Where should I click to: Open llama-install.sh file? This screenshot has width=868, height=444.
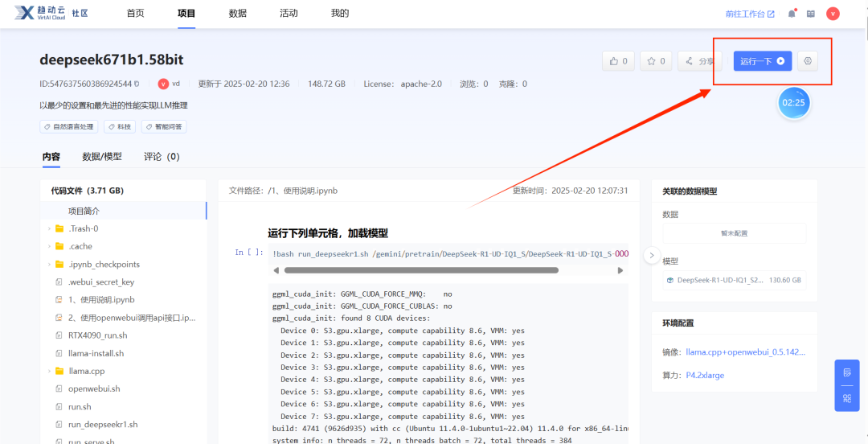[x=96, y=353]
